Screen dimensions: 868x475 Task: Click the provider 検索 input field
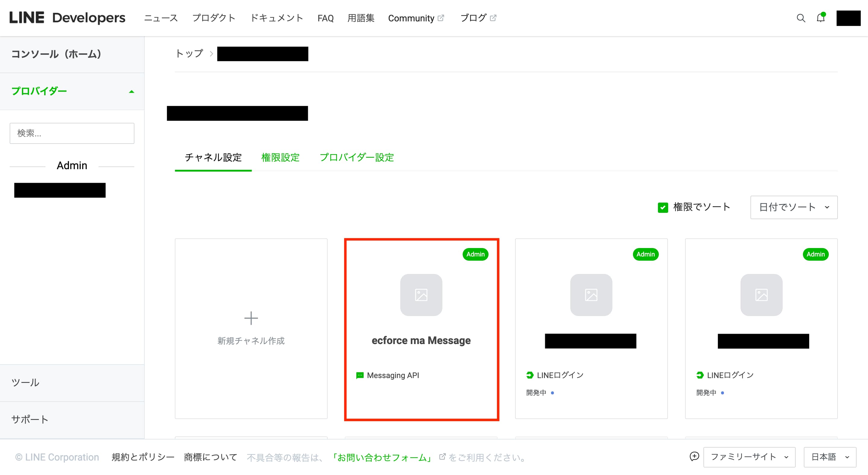[72, 133]
